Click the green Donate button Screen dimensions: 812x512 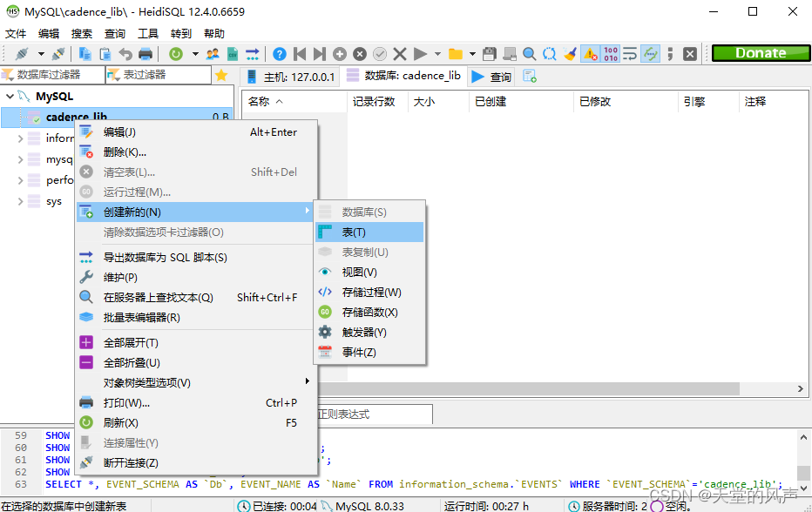[x=760, y=53]
